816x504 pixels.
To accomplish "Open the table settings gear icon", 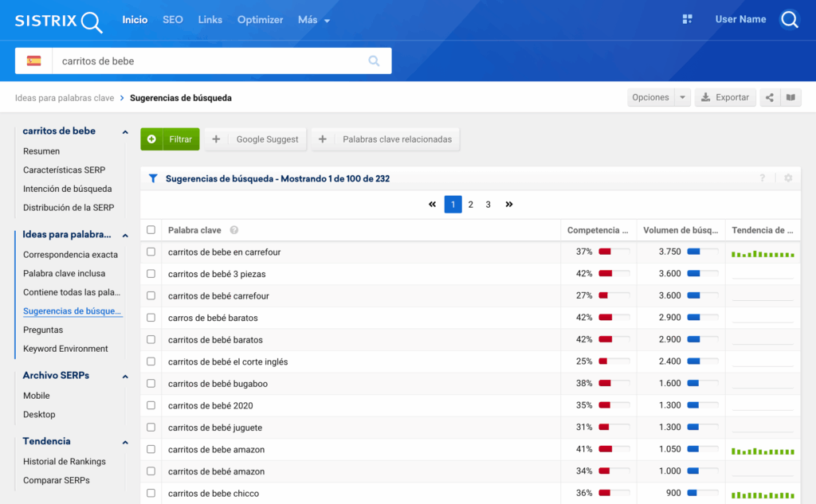I will pyautogui.click(x=788, y=178).
